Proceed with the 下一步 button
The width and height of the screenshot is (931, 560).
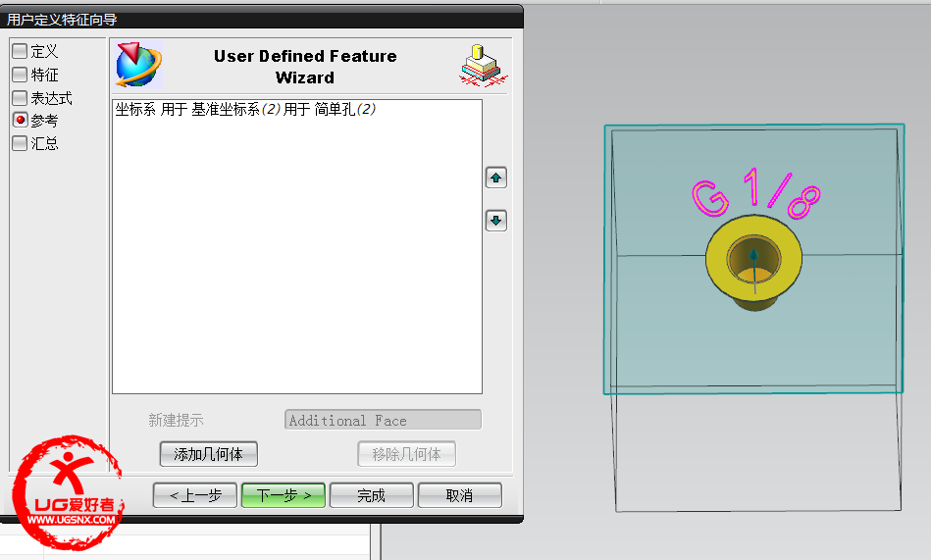pos(284,495)
